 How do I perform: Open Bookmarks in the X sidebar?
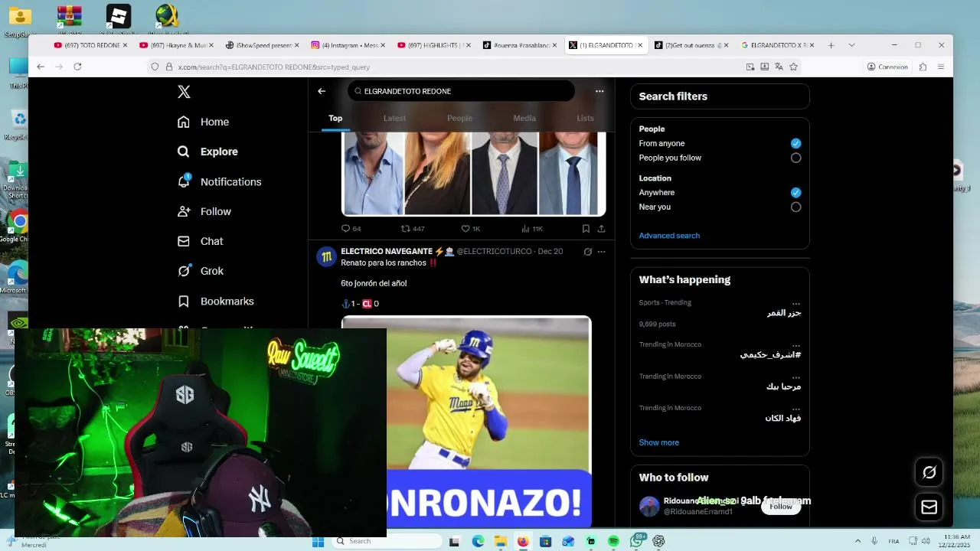(216, 301)
